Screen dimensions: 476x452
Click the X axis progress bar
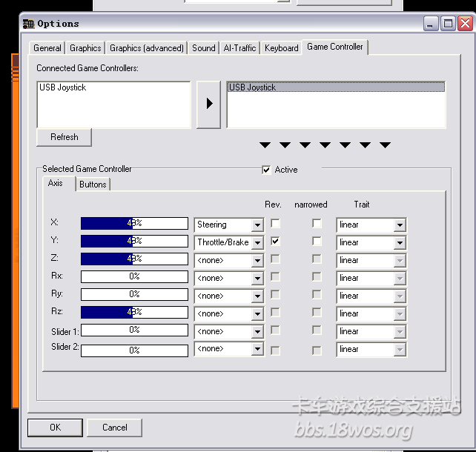(x=134, y=224)
